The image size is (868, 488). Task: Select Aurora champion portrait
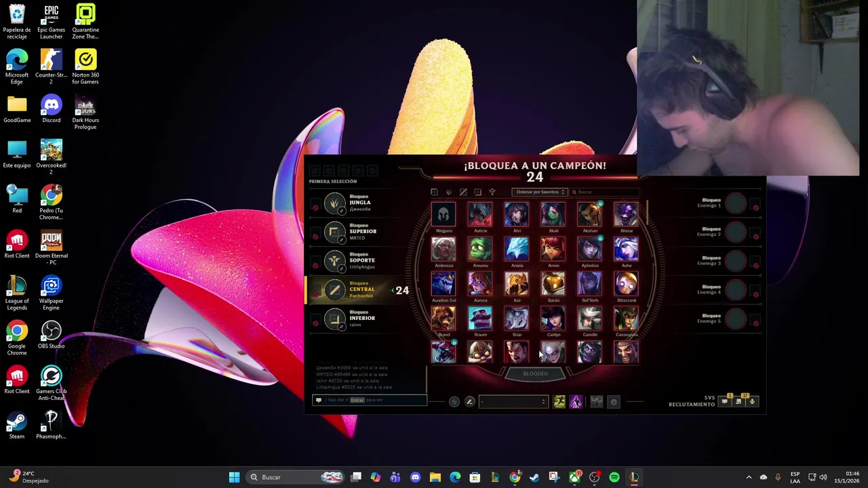480,284
